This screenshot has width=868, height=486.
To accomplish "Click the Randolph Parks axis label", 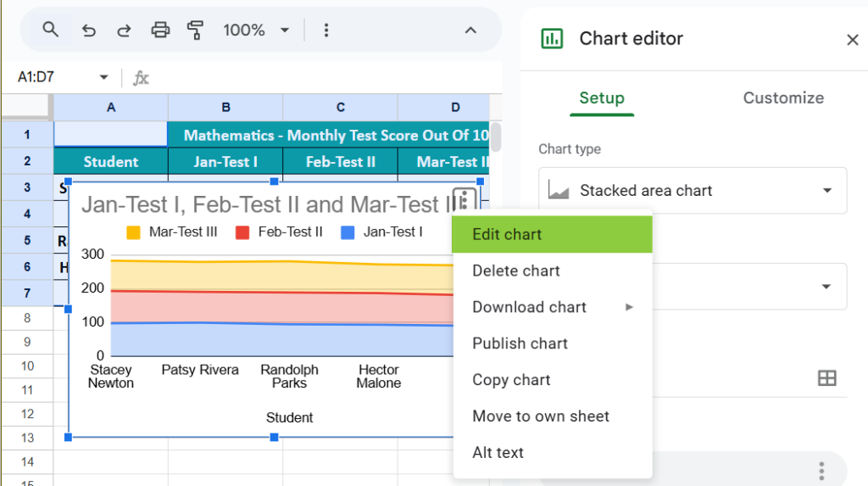I will click(x=290, y=377).
